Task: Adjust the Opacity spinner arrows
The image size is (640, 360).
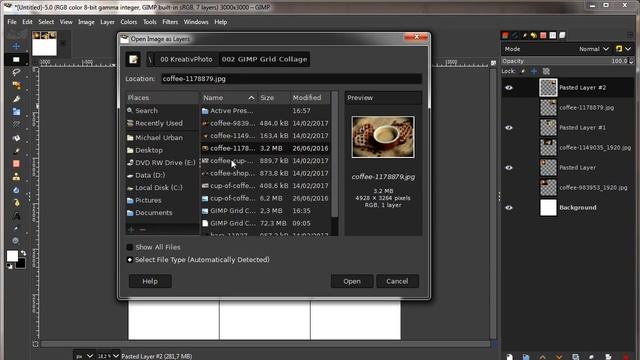Action: pyautogui.click(x=631, y=61)
